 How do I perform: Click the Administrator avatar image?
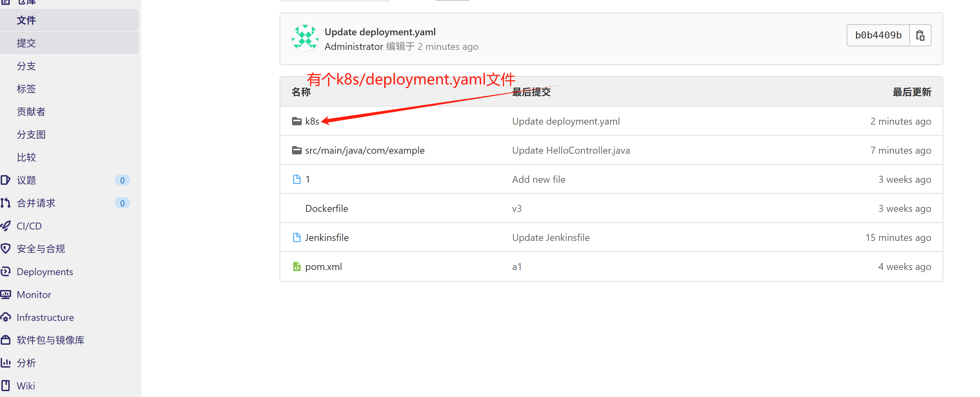pyautogui.click(x=305, y=38)
